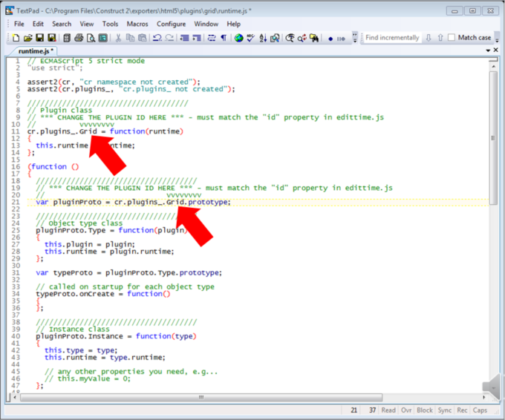Screen dimensions: 505x420
Task: Undo the last edit
Action: [157, 38]
